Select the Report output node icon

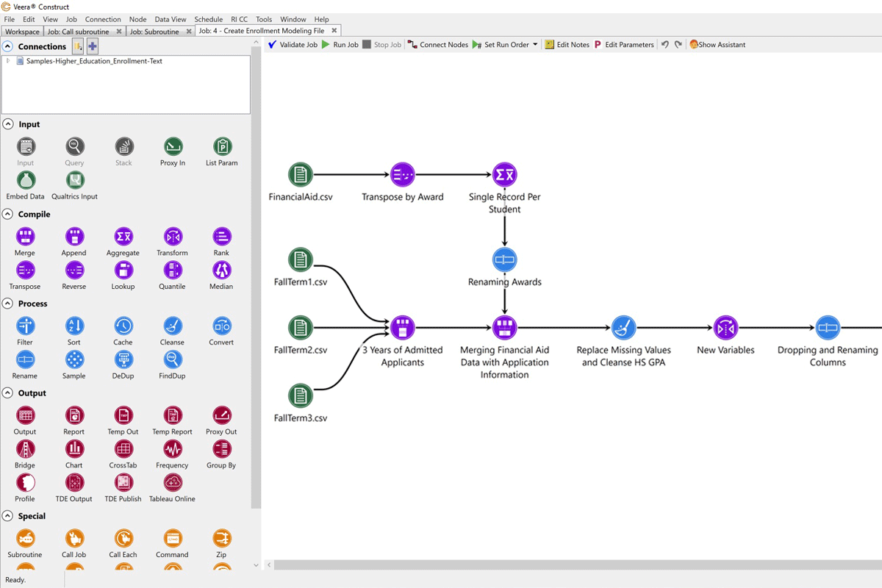74,415
